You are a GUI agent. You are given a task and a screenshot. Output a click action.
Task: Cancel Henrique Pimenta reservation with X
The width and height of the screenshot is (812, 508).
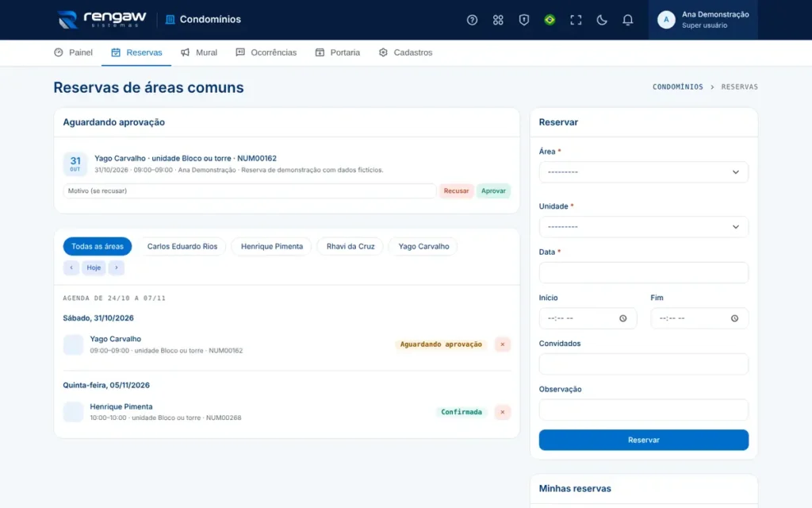pyautogui.click(x=502, y=412)
